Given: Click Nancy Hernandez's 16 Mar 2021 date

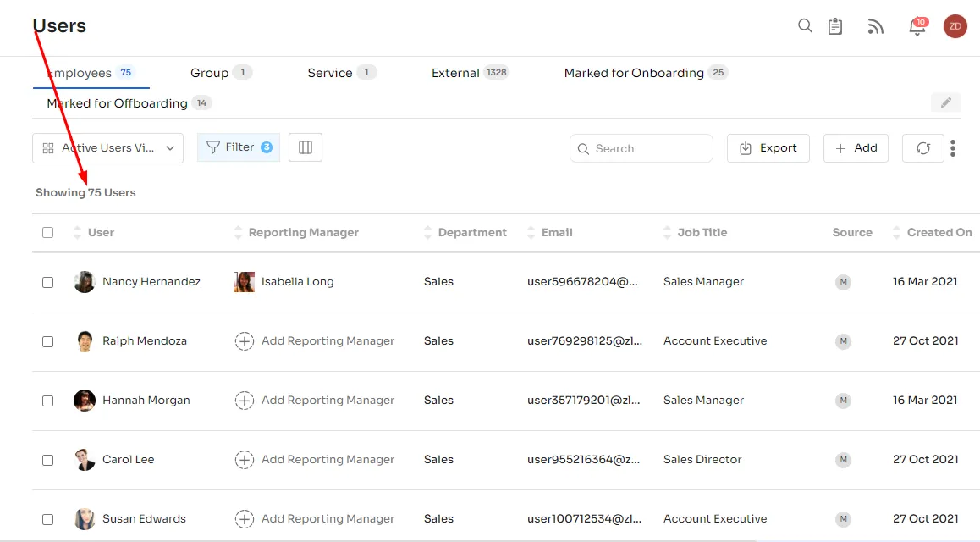Looking at the screenshot, I should [925, 282].
